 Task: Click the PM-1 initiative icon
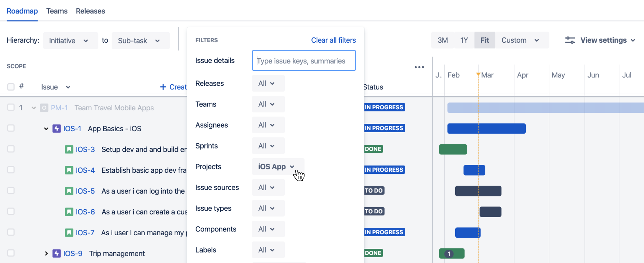pos(44,108)
